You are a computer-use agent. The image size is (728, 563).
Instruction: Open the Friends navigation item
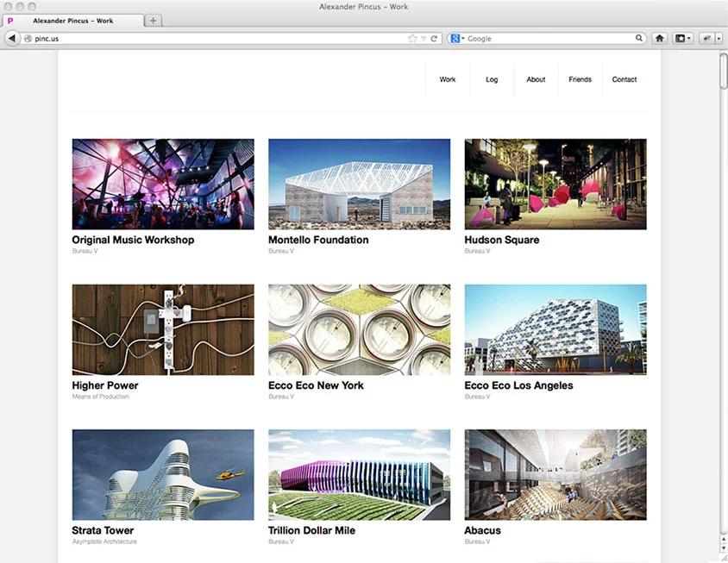580,79
